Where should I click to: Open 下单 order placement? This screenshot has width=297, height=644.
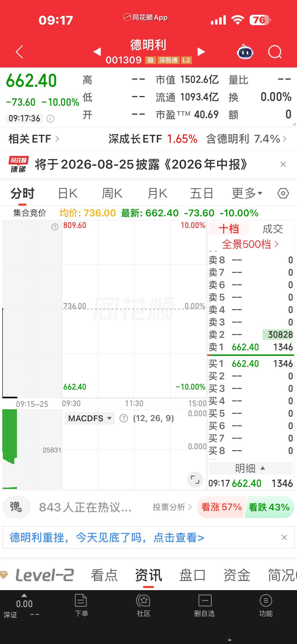click(x=81, y=606)
